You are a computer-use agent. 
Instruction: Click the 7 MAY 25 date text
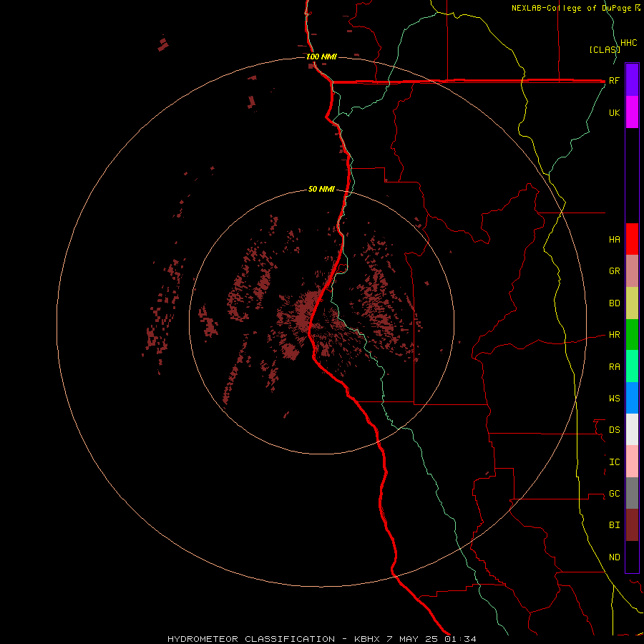412,639
